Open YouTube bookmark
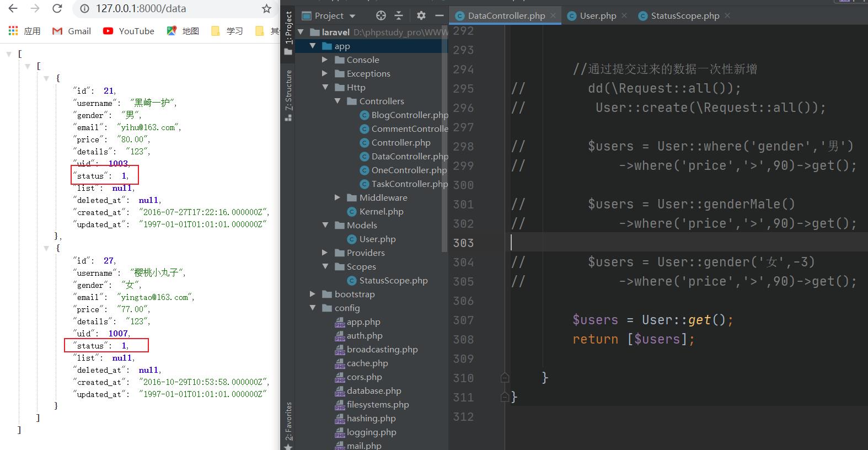This screenshot has height=450, width=868. click(128, 31)
